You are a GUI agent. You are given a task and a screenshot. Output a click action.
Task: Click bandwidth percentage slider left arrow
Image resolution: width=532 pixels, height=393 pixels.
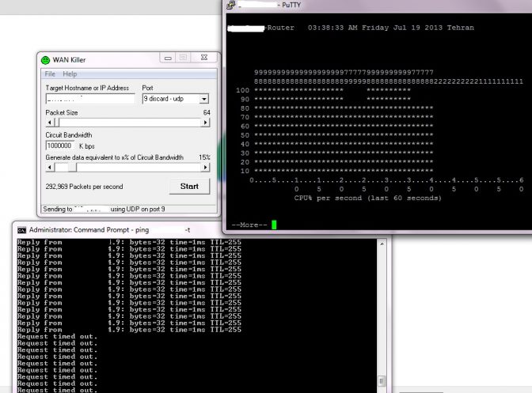(x=49, y=167)
